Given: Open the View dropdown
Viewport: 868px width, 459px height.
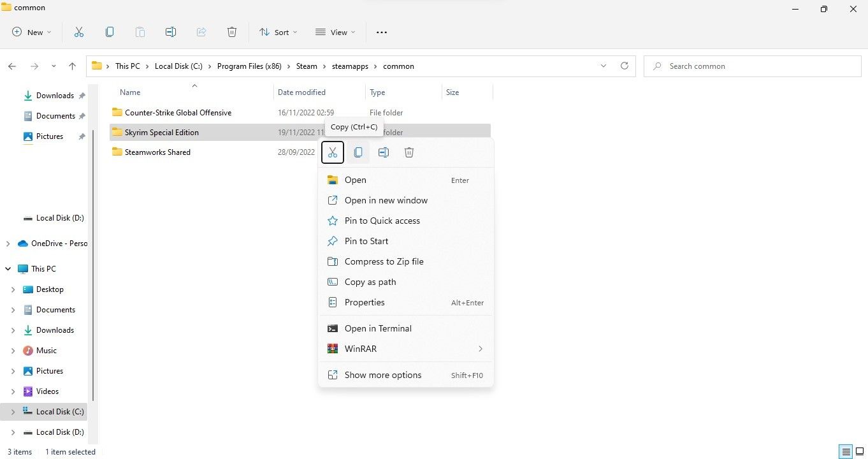Looking at the screenshot, I should coord(335,32).
